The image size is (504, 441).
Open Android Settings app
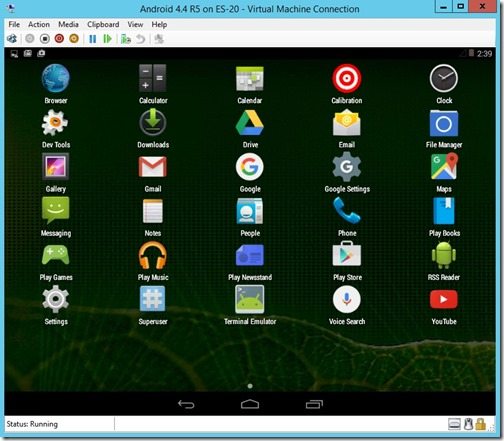(56, 299)
